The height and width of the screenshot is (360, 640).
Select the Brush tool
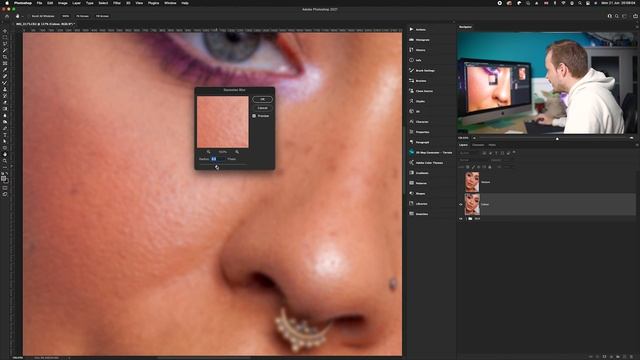pos(5,83)
